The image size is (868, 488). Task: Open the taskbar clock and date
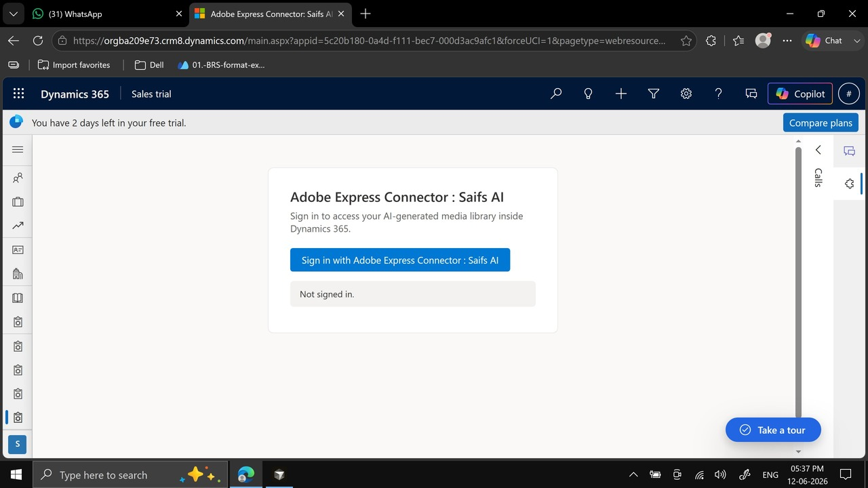pos(807,474)
